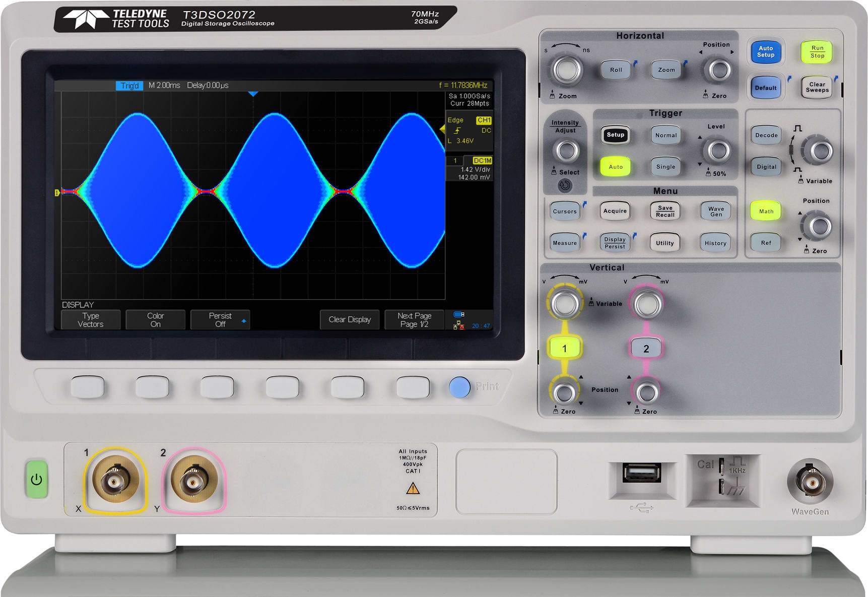Click the Trig'd status indicator
This screenshot has width=868, height=597.
pos(129,86)
